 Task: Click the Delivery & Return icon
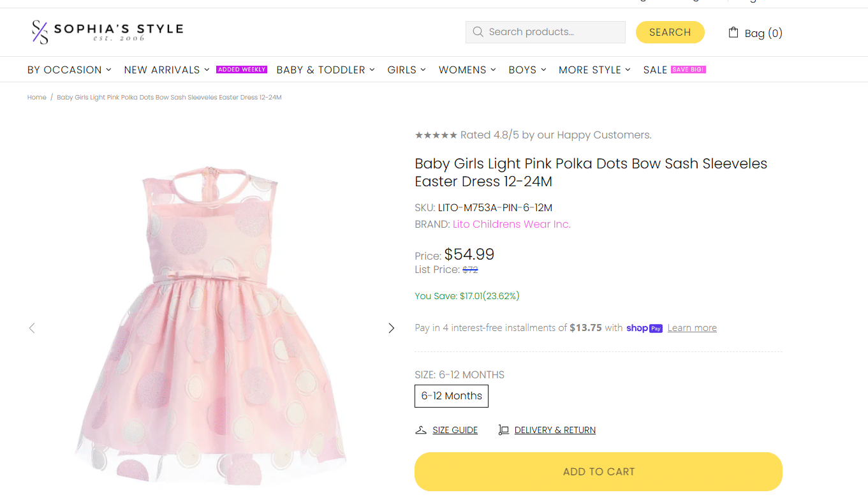[x=504, y=430]
